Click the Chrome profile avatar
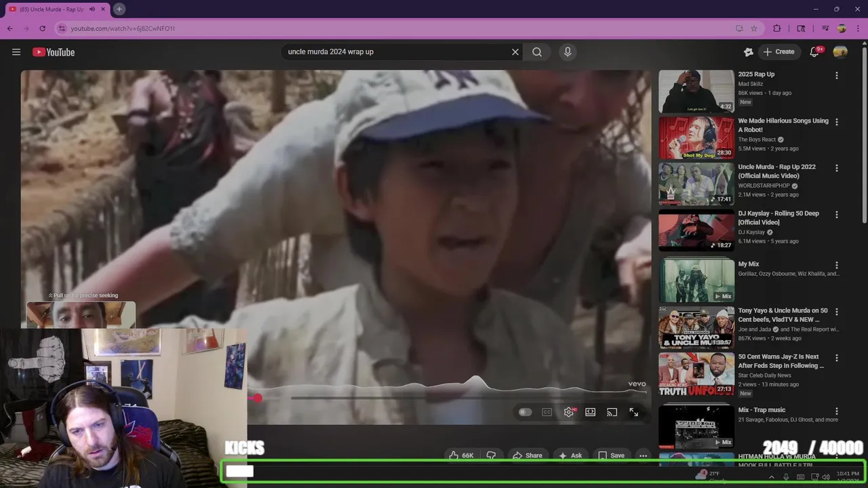The height and width of the screenshot is (488, 868). coord(842,28)
